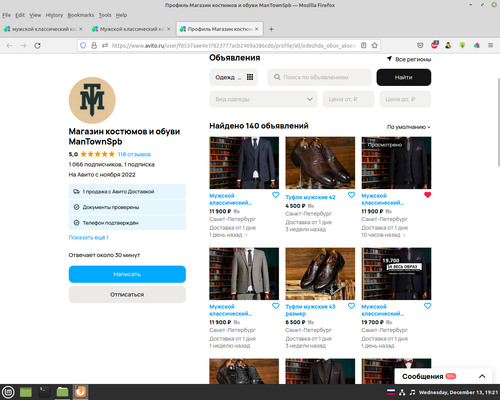Click the page vertical scrollbar
The image size is (500, 400).
[x=498, y=122]
